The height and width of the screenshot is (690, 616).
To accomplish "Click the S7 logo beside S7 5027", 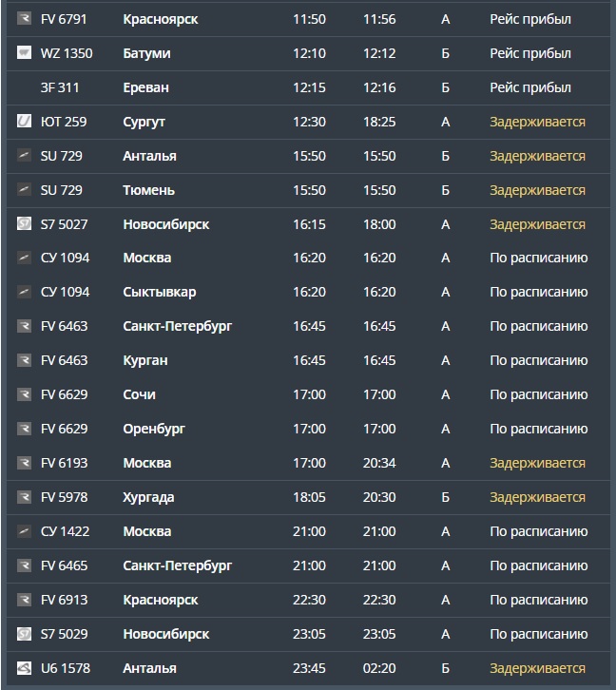I will click(24, 223).
